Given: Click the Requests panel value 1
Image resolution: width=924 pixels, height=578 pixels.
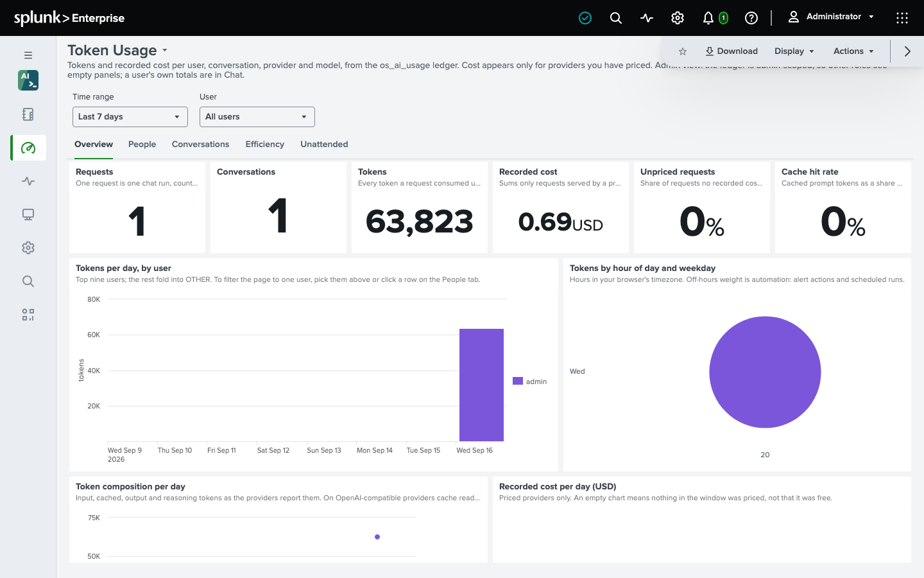Looking at the screenshot, I should click(x=137, y=222).
